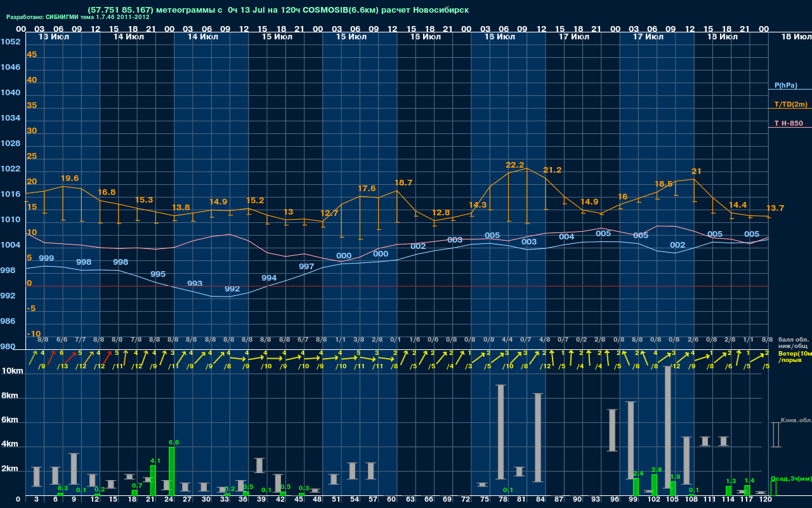Click forecast hour 96 on bottom axis

tap(615, 500)
